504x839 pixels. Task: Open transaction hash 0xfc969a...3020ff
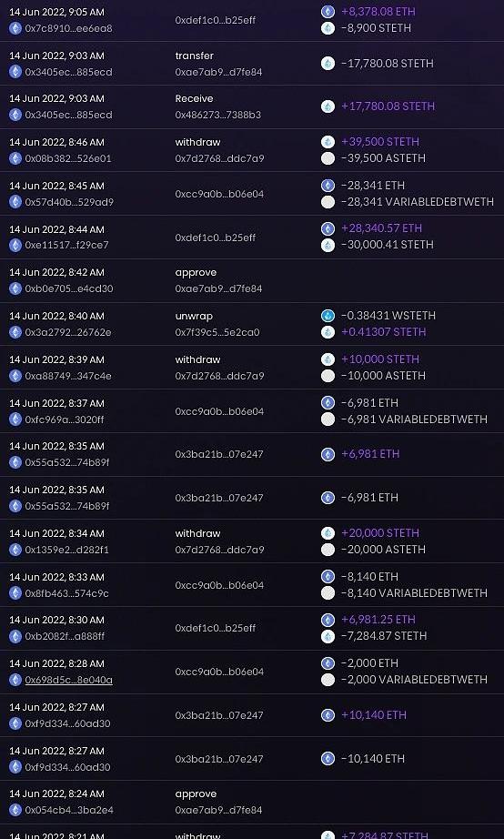point(65,419)
